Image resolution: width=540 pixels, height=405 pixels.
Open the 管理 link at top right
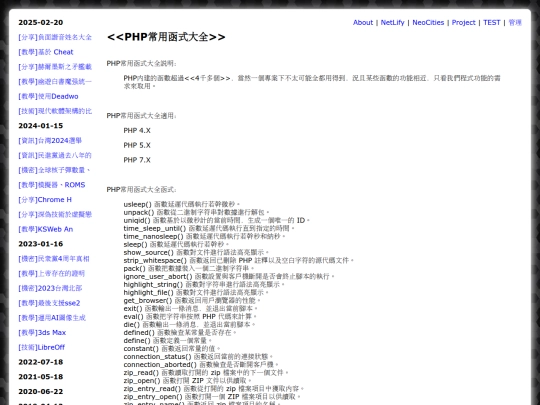tap(515, 22)
